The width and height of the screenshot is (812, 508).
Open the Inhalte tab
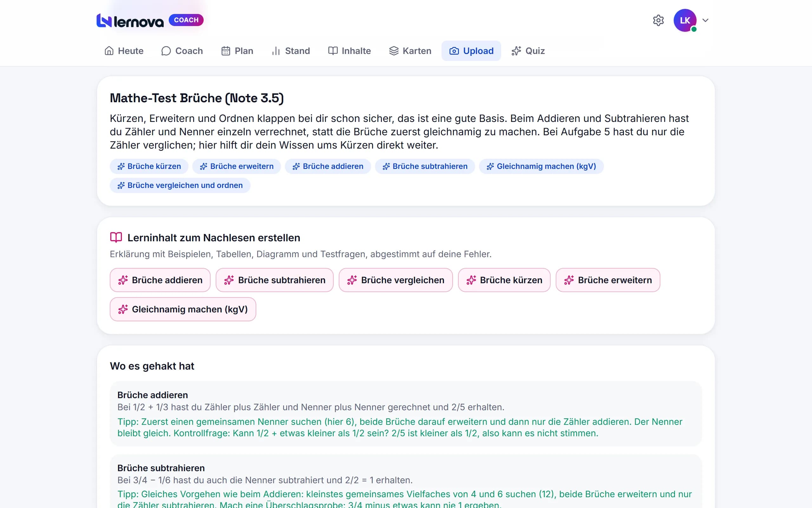(349, 51)
